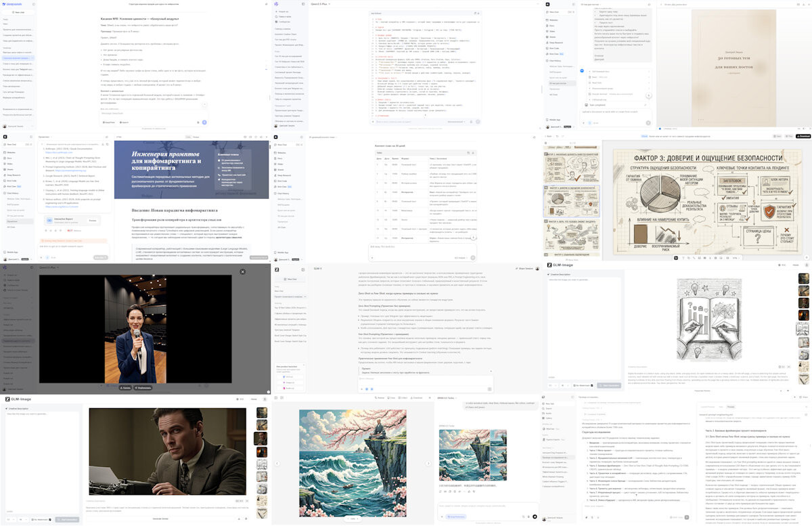Close the enlarged speaker photo preview
Viewport: 812px width, 526px height.
243,271
